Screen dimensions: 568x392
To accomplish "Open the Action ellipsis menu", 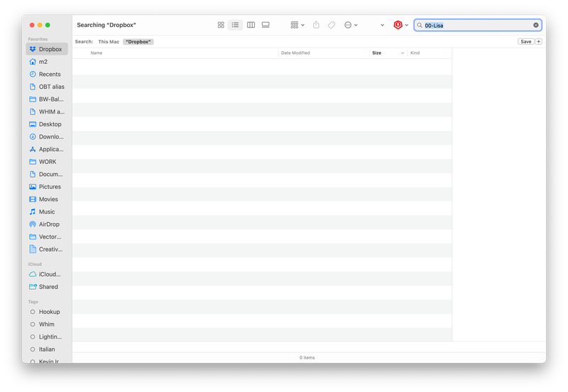I will (x=351, y=25).
